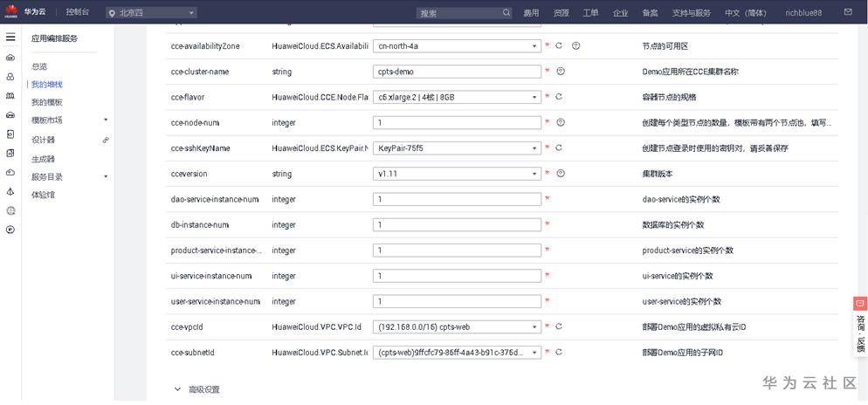
Task: Edit the db-instance-num field
Action: (458, 224)
